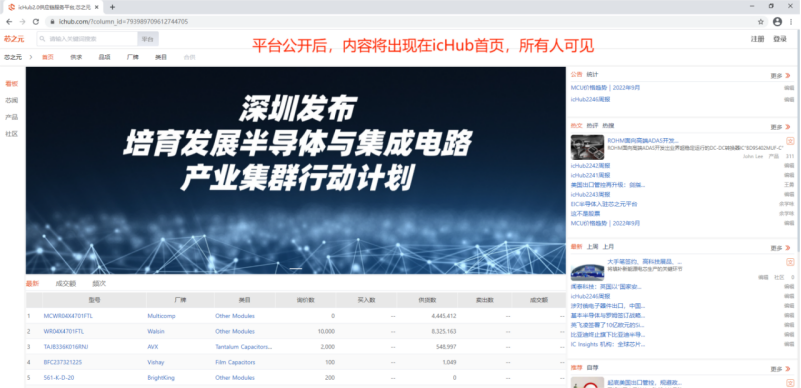Expand the 更多 arrow in 最新 panel
The image size is (801, 388).
(788, 248)
